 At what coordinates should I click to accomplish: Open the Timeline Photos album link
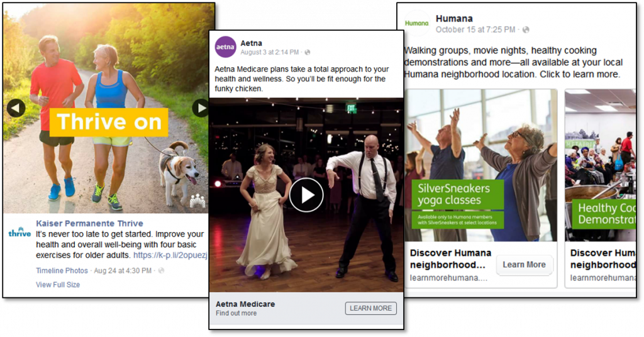point(62,270)
